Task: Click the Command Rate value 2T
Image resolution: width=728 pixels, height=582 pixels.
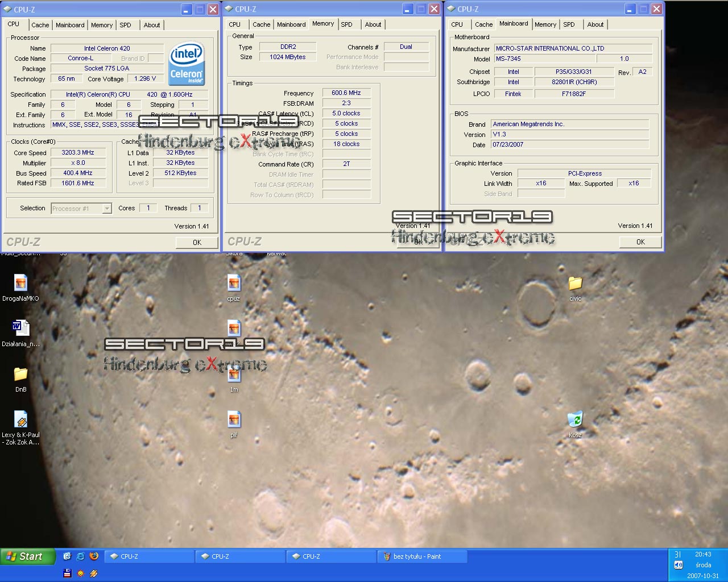Action: [x=346, y=164]
